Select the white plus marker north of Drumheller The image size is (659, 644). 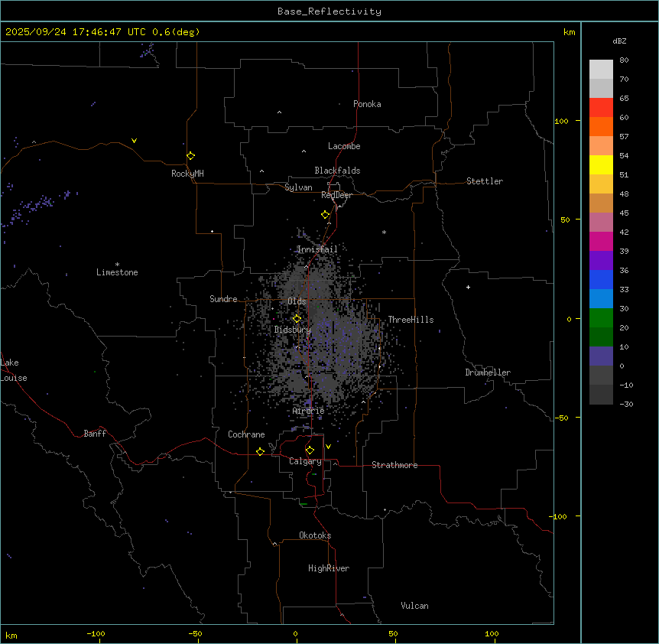pyautogui.click(x=469, y=287)
